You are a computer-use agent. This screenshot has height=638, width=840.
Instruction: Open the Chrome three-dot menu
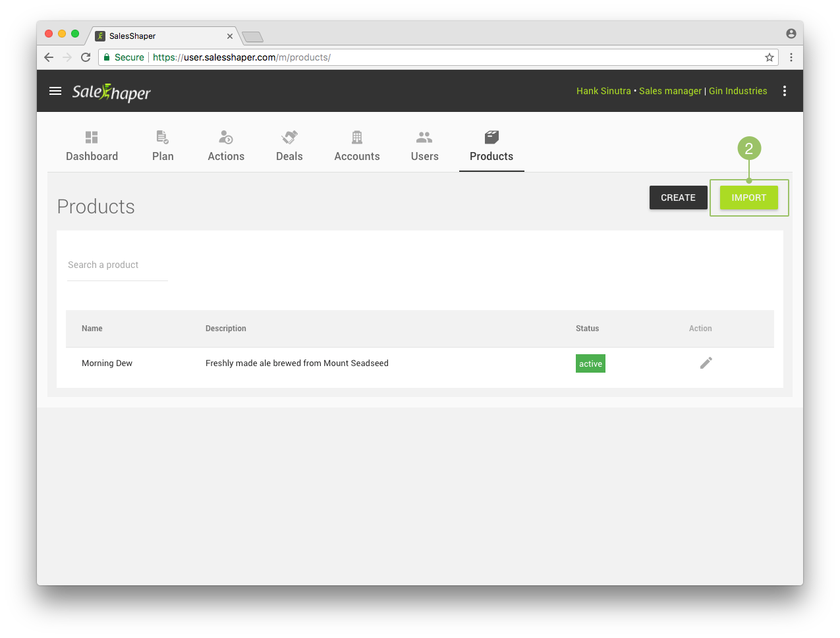pos(791,57)
